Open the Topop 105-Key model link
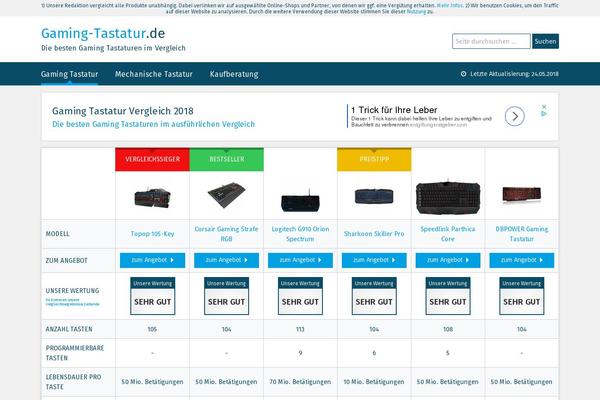This screenshot has width=600, height=400. (x=152, y=233)
